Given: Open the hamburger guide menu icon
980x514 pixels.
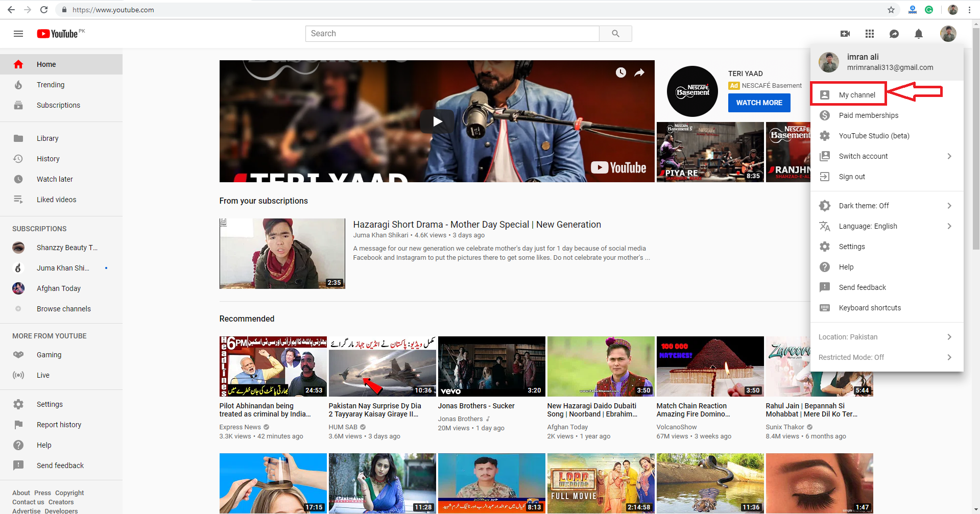Looking at the screenshot, I should (x=18, y=34).
